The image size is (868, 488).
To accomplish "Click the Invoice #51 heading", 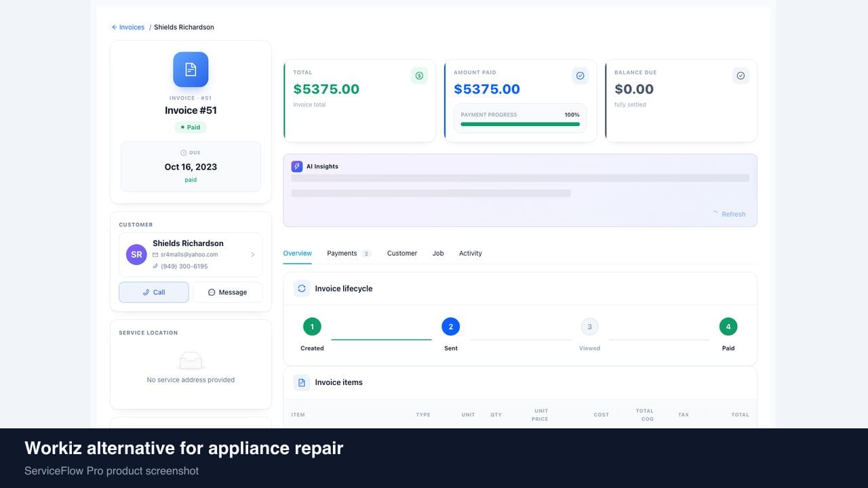I will click(x=191, y=110).
